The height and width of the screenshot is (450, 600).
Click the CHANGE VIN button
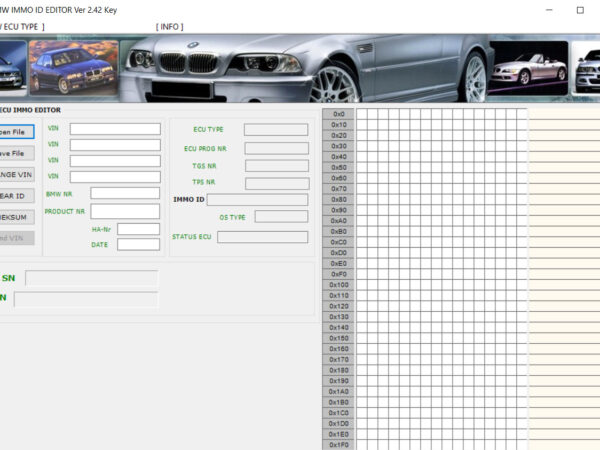click(x=17, y=174)
